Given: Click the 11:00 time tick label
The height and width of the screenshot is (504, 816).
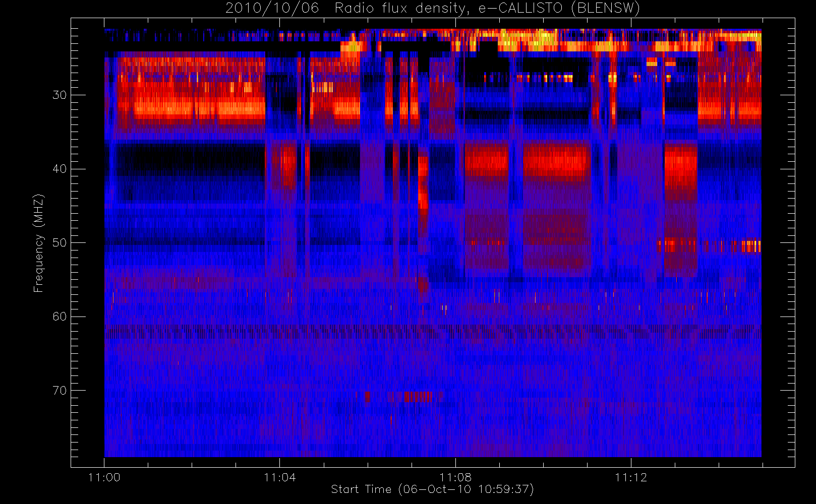Looking at the screenshot, I should (104, 477).
